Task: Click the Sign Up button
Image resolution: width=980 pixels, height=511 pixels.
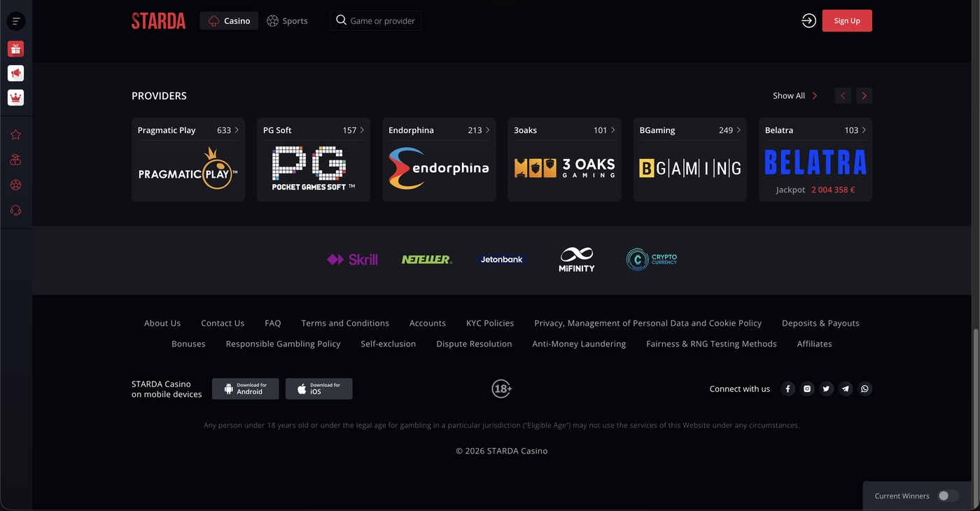Action: pos(847,21)
